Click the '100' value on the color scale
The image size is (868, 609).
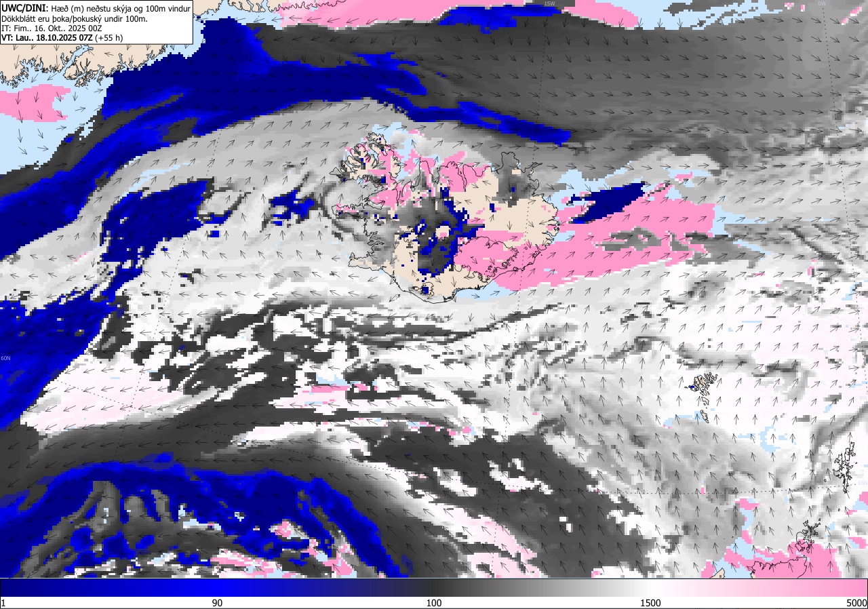(x=434, y=603)
